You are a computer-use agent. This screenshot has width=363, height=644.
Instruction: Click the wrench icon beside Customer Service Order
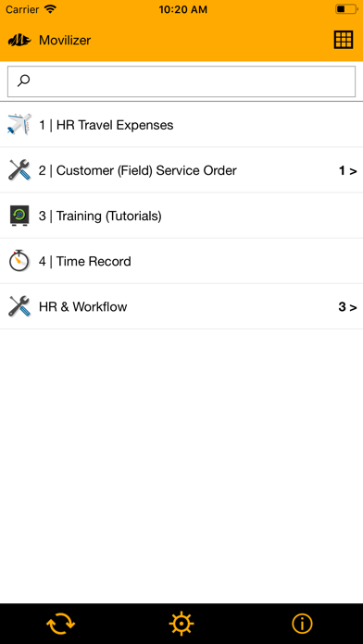[19, 170]
